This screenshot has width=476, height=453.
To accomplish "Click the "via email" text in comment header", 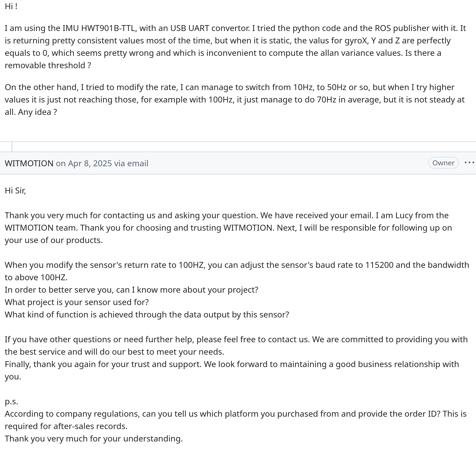I will coord(131,163).
